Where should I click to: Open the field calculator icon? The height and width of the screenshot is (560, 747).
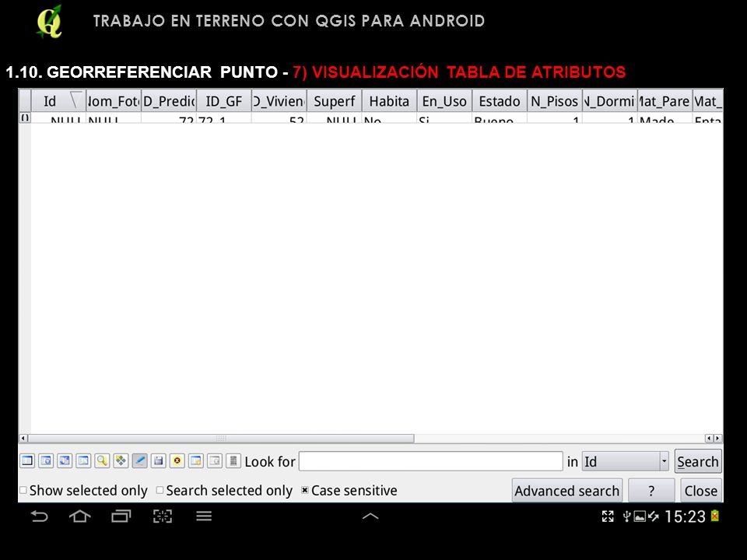click(x=233, y=461)
